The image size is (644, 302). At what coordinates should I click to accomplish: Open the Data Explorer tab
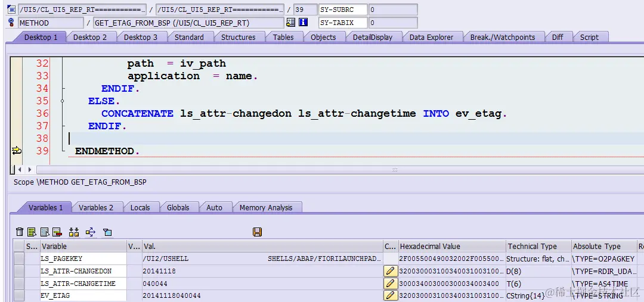pyautogui.click(x=431, y=38)
